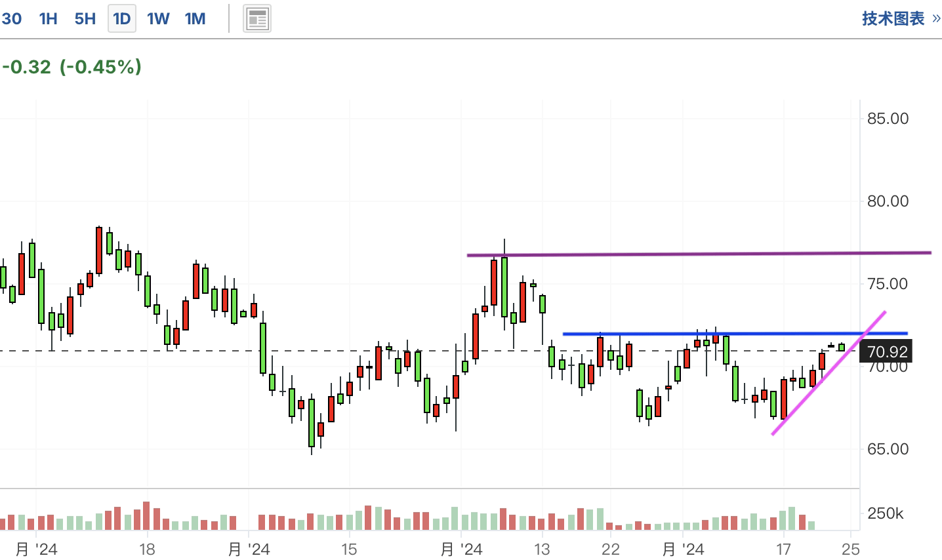The height and width of the screenshot is (560, 942).
Task: Click the date label 18 on time axis
Action: 147,549
